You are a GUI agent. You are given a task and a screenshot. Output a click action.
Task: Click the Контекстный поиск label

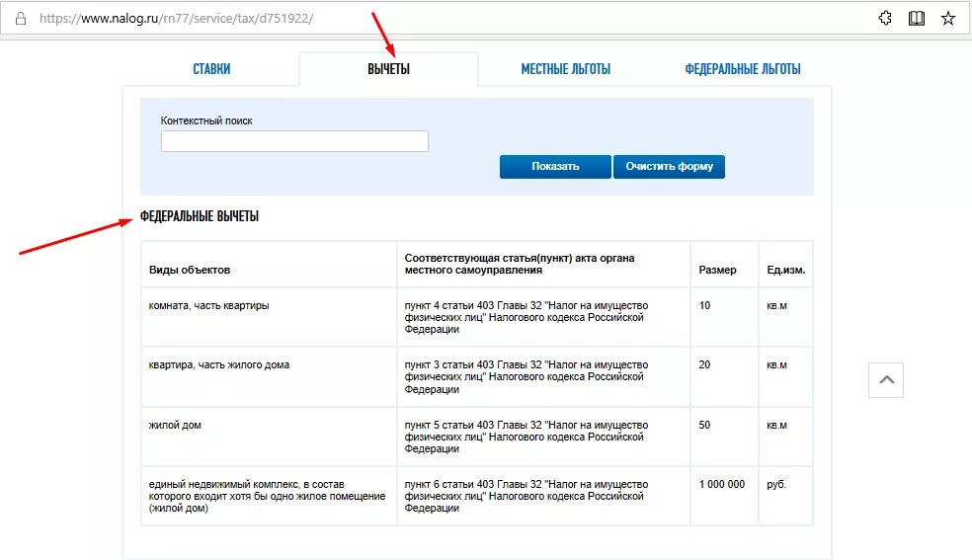[206, 120]
